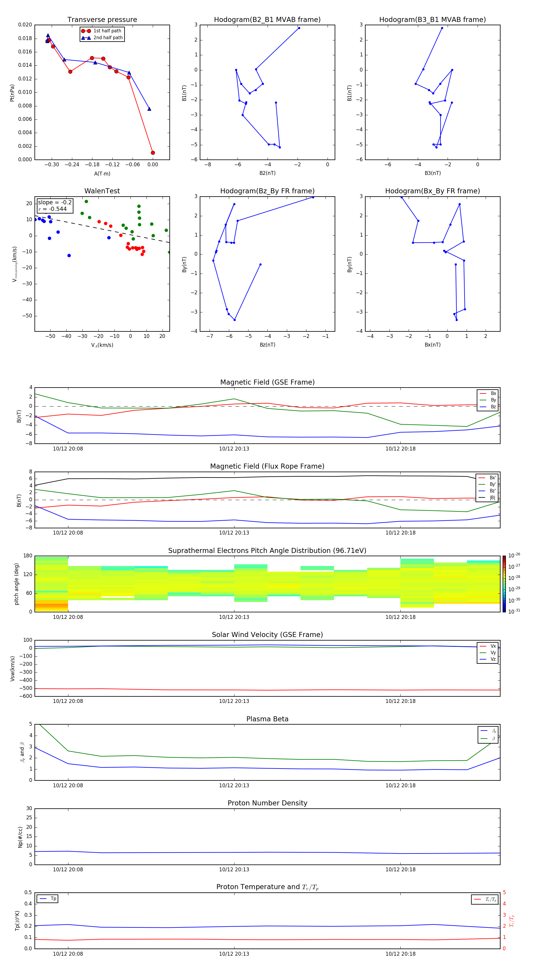Select the |B| legend entry in Flux Rope panel
Image resolution: width=535 pixels, height=980 pixels.
(487, 498)
